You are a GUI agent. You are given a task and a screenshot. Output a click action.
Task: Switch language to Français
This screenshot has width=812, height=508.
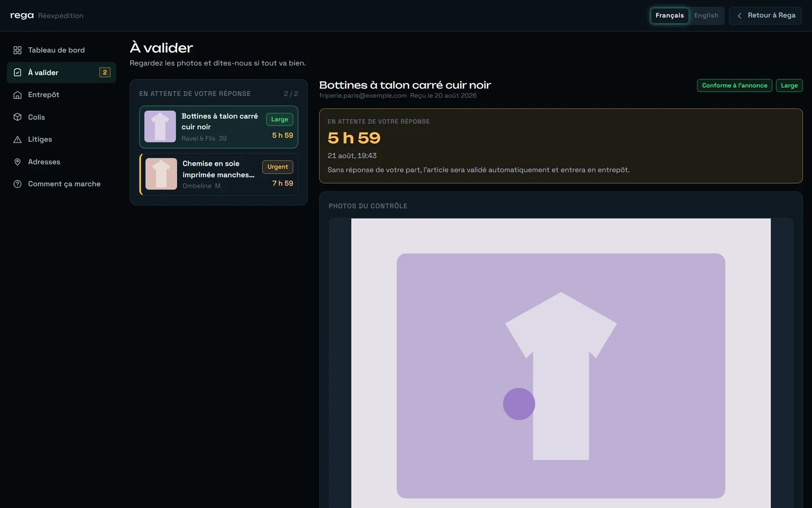pyautogui.click(x=669, y=16)
